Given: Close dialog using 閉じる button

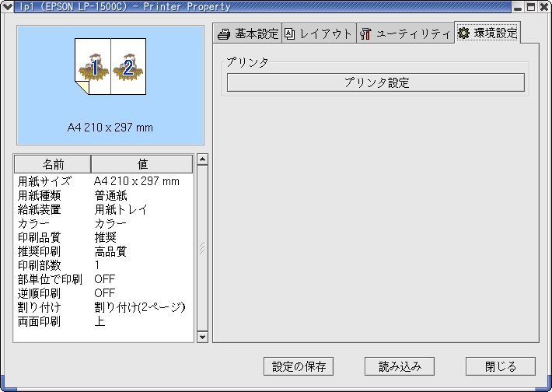Looking at the screenshot, I should coord(501,366).
